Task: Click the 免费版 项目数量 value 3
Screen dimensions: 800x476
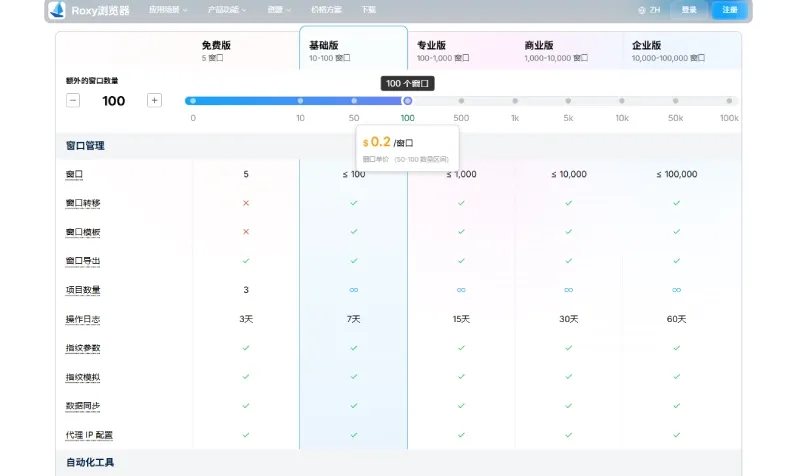Action: tap(246, 290)
